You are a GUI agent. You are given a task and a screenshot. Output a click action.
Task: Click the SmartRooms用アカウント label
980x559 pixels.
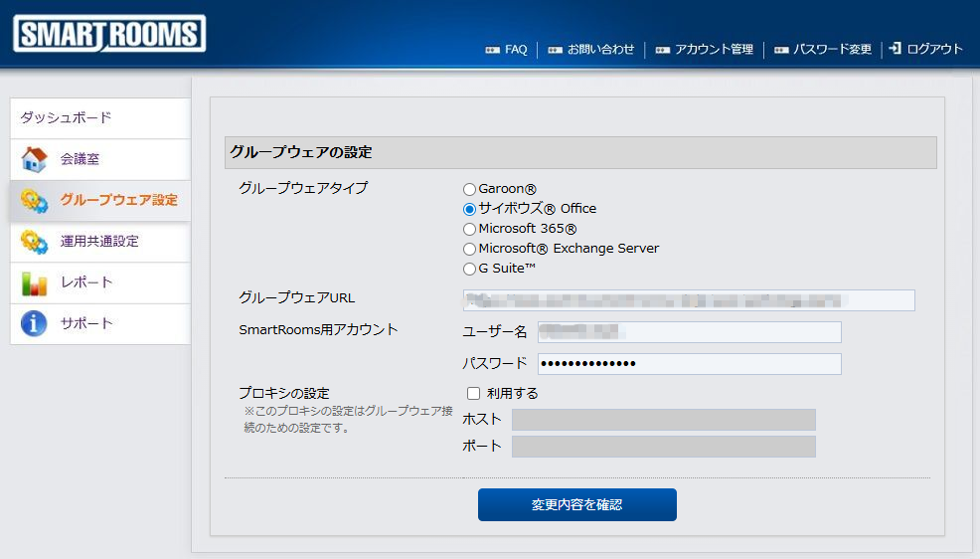pos(318,329)
